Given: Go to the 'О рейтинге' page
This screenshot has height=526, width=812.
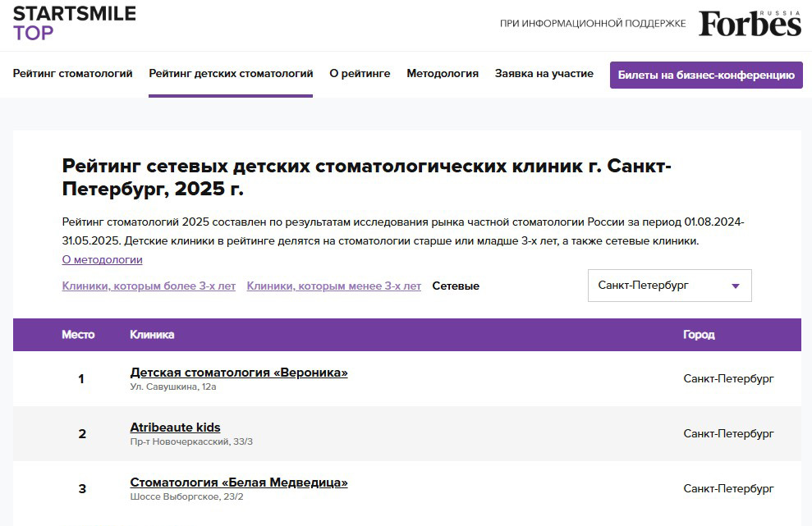Looking at the screenshot, I should pyautogui.click(x=360, y=74).
